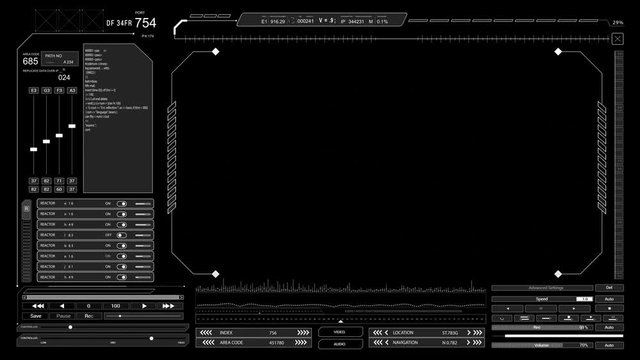Click the play triangle beside the 100 field
The width and height of the screenshot is (640, 360).
(x=144, y=306)
